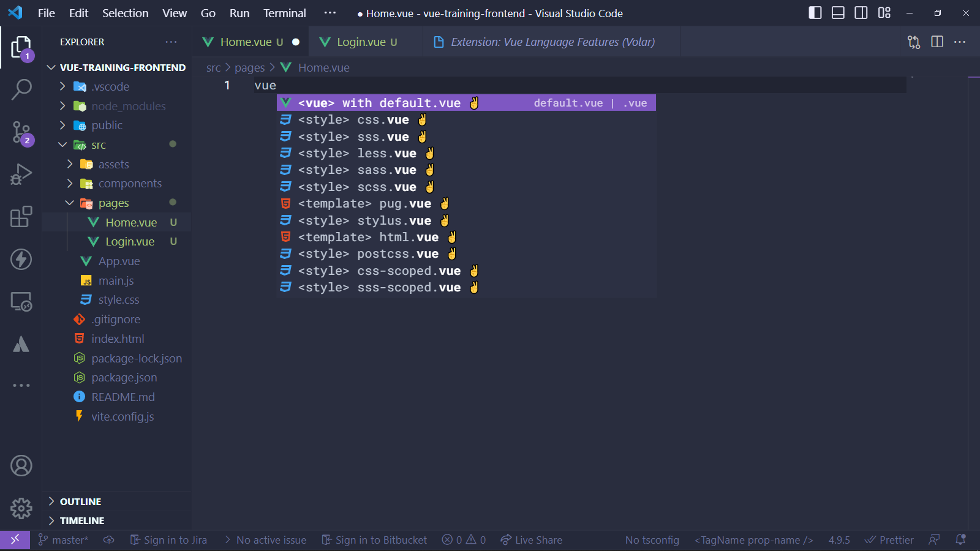The height and width of the screenshot is (551, 980).
Task: Show additional views ellipsis in activity bar
Action: tap(21, 385)
